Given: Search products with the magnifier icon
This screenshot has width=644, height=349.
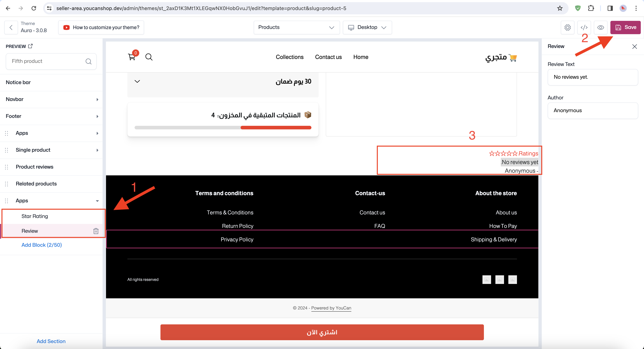Looking at the screenshot, I should (89, 61).
